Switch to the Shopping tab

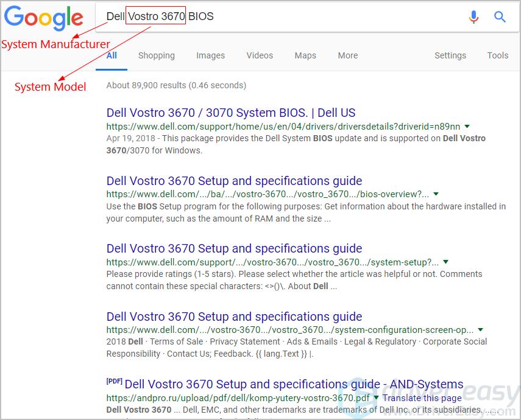(x=157, y=55)
